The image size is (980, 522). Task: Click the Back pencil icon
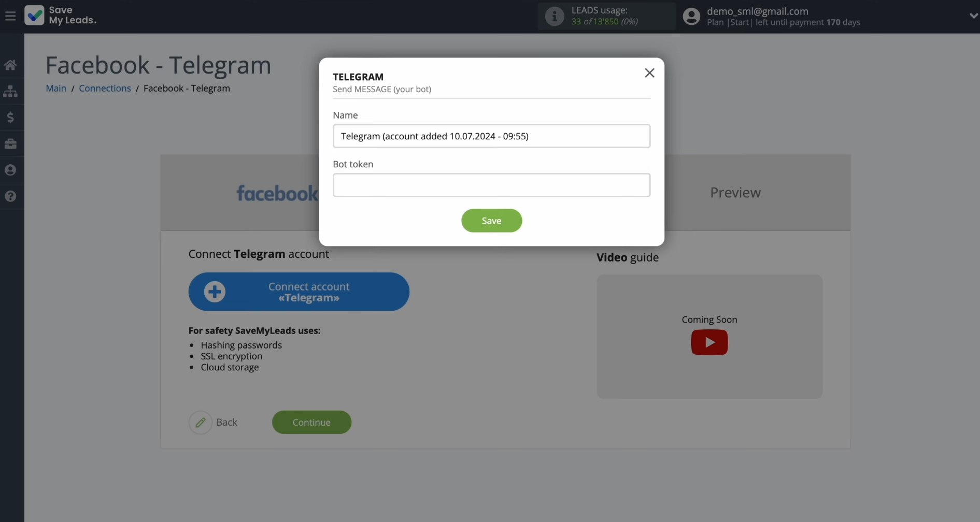[x=201, y=423]
